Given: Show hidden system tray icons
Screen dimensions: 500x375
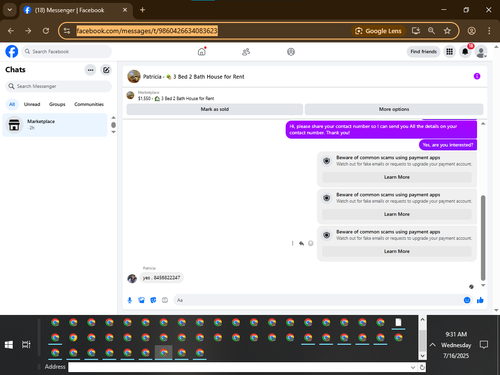Looking at the screenshot, I should point(433,345).
